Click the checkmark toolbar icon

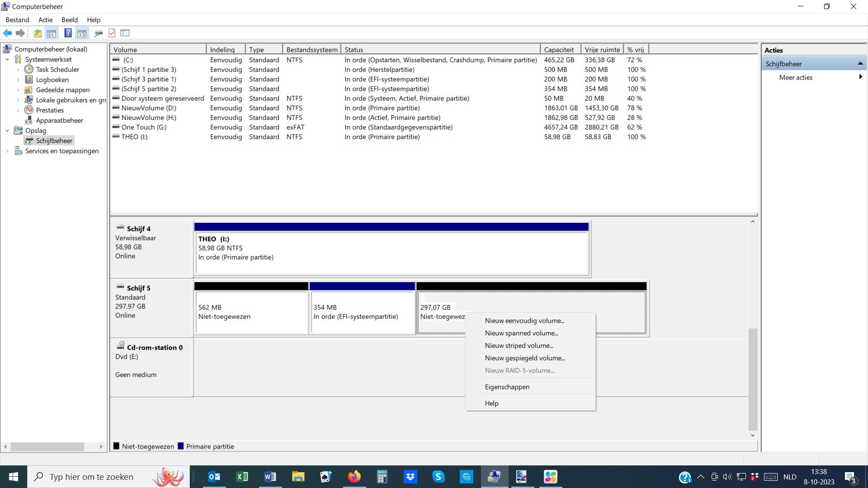(x=112, y=33)
